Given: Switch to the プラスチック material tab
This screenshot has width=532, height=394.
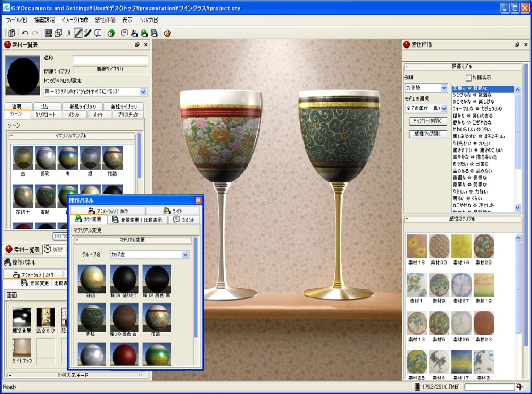Looking at the screenshot, I should 128,114.
